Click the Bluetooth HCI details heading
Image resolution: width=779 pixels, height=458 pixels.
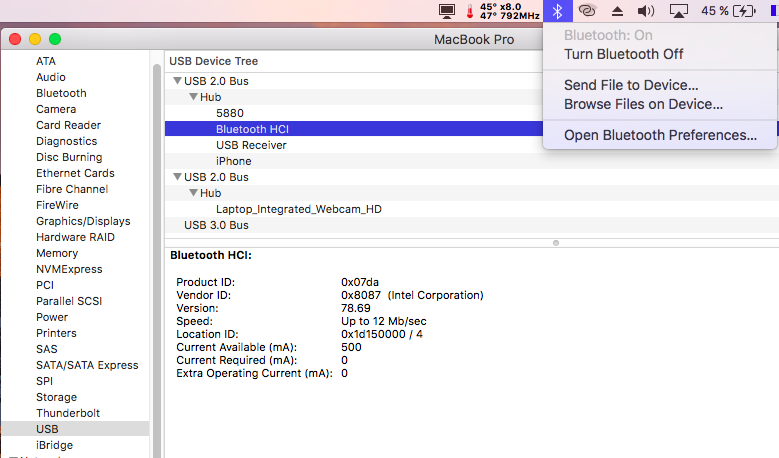pos(211,255)
